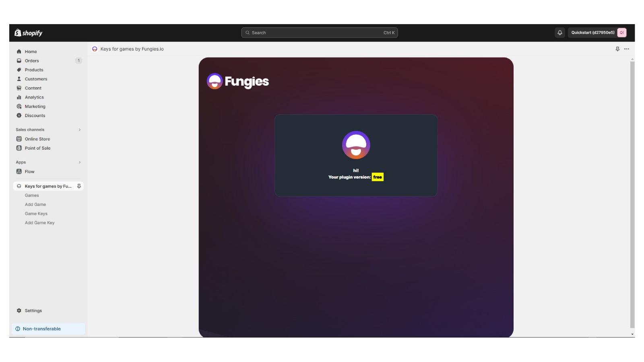This screenshot has height=362, width=644.
Task: Open Settings at the bottom of sidebar
Action: point(33,311)
